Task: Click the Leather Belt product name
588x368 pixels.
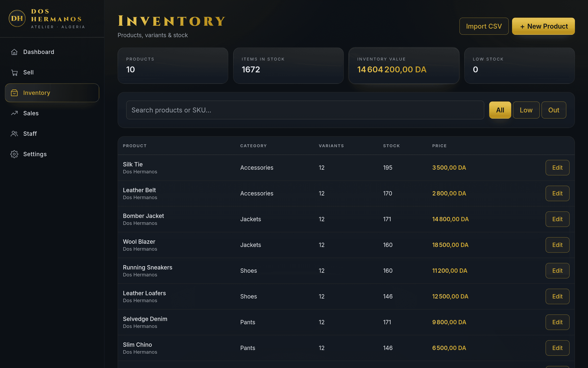Action: coord(139,190)
